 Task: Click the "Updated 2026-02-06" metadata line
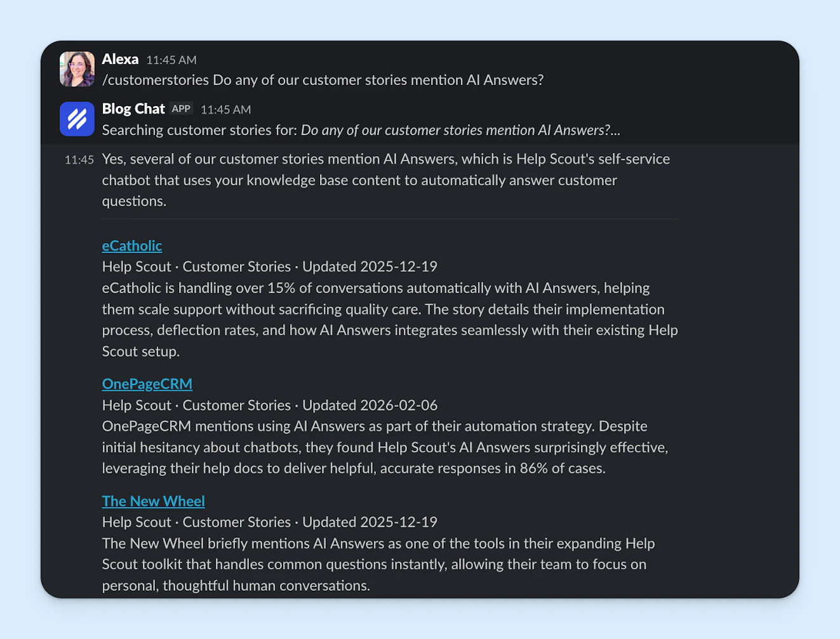coord(370,405)
